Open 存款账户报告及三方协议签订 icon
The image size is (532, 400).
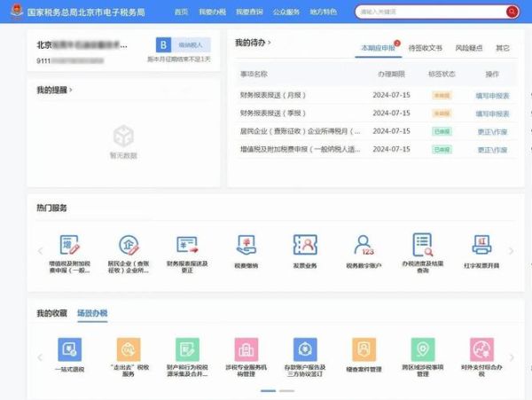(305, 349)
